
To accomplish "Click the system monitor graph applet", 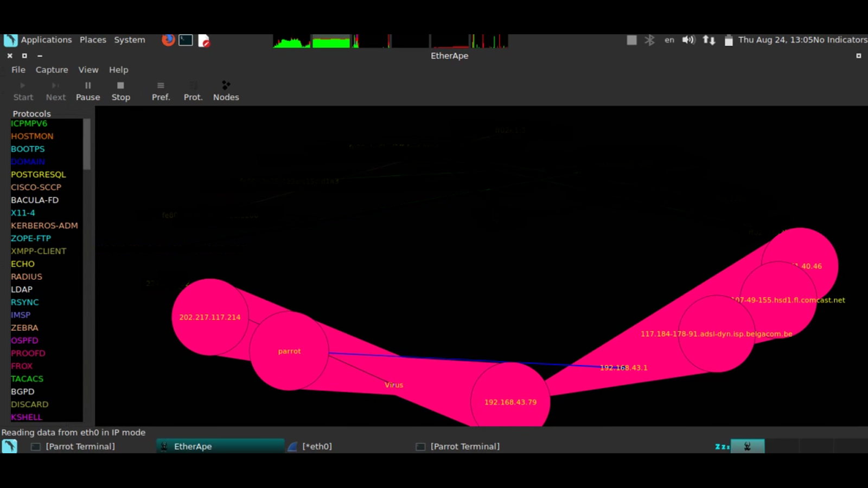I will click(x=391, y=41).
